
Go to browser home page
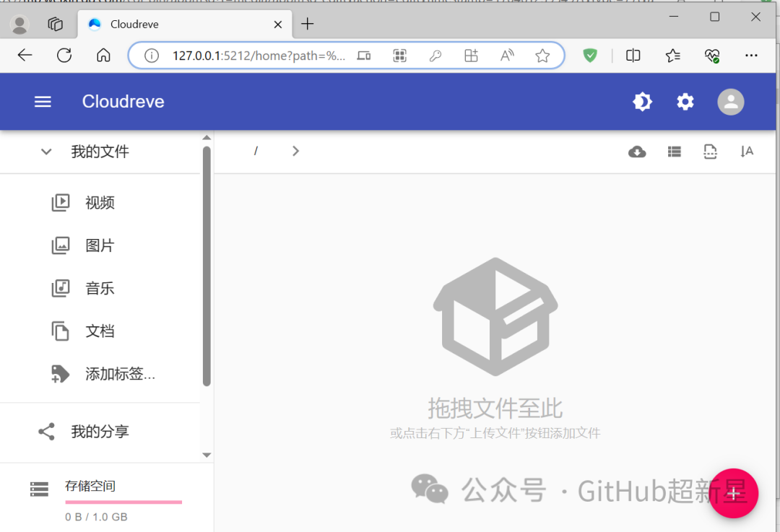103,55
